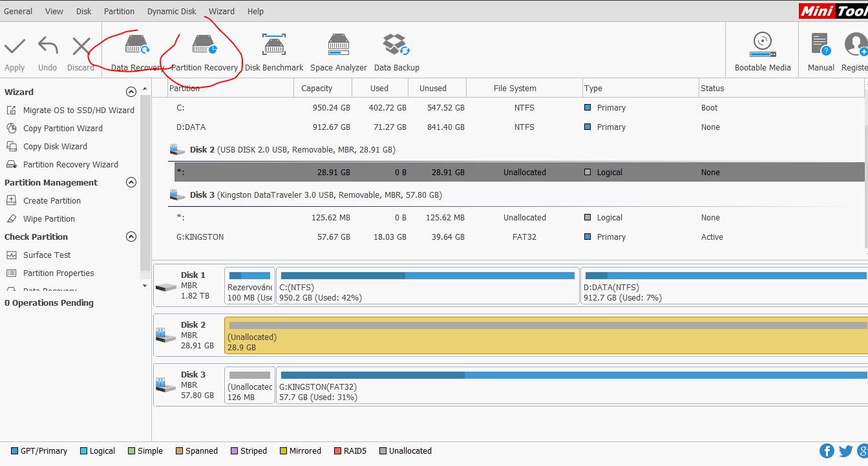
Task: Click the Register user icon
Action: pos(856,45)
